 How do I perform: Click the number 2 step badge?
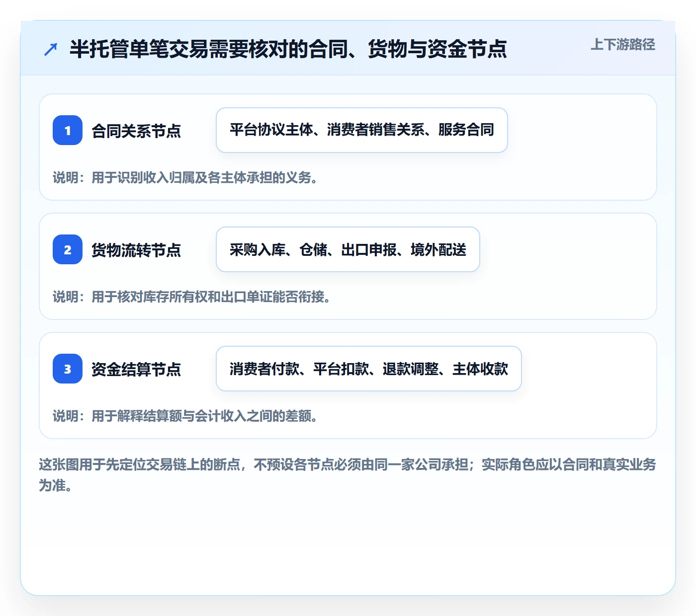coord(68,249)
